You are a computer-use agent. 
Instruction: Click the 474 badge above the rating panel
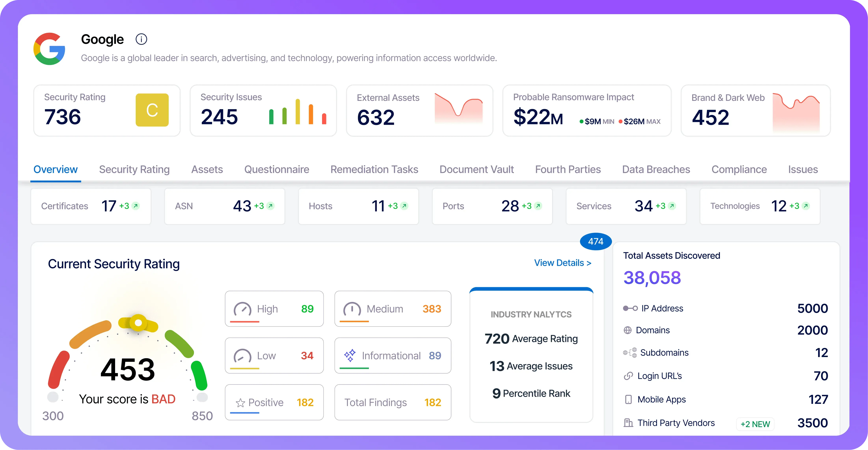[595, 242]
